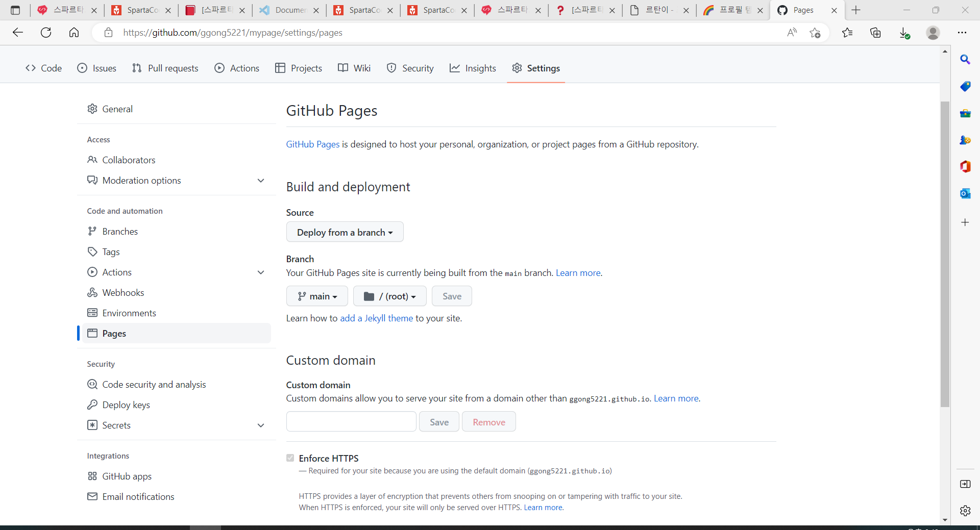Click Learn more after main branch text

(578, 273)
